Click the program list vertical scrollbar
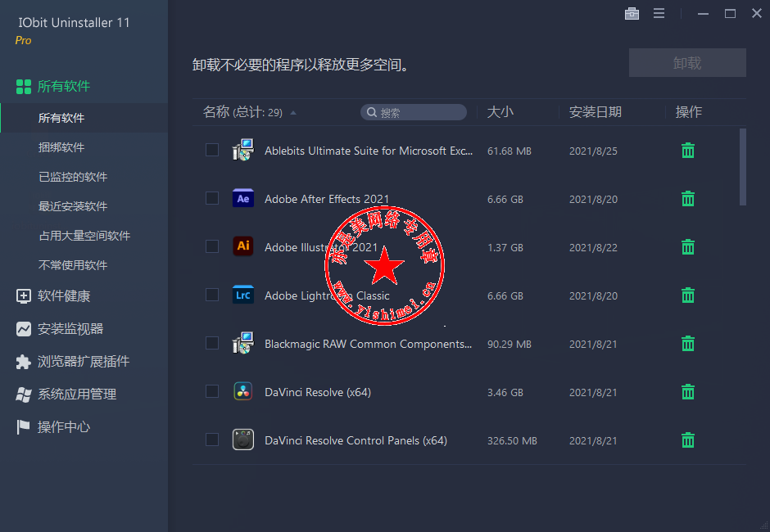The height and width of the screenshot is (532, 770). [x=742, y=167]
